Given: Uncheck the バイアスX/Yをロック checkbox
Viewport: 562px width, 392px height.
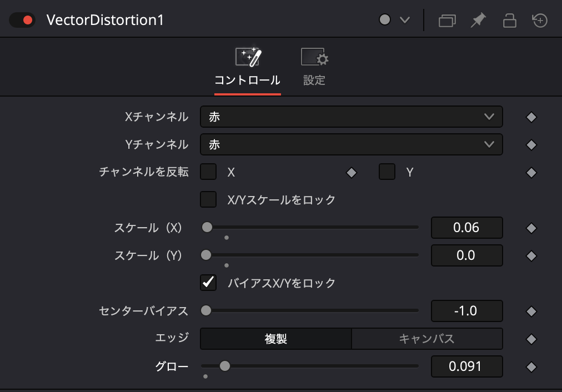Looking at the screenshot, I should 208,283.
